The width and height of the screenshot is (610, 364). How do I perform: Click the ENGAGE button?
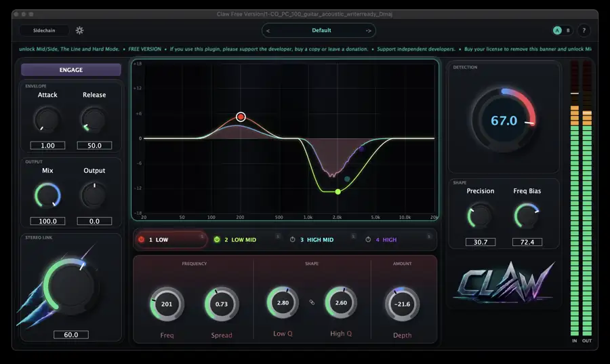(x=70, y=70)
